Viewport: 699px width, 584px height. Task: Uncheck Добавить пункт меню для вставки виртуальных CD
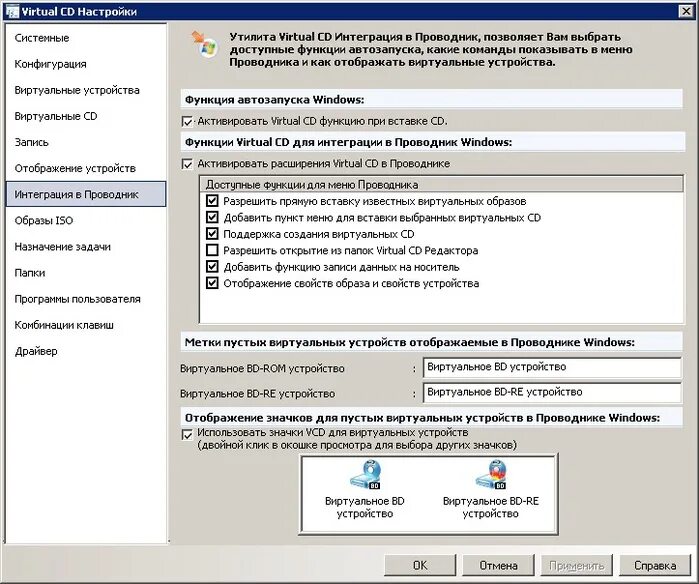tap(212, 217)
